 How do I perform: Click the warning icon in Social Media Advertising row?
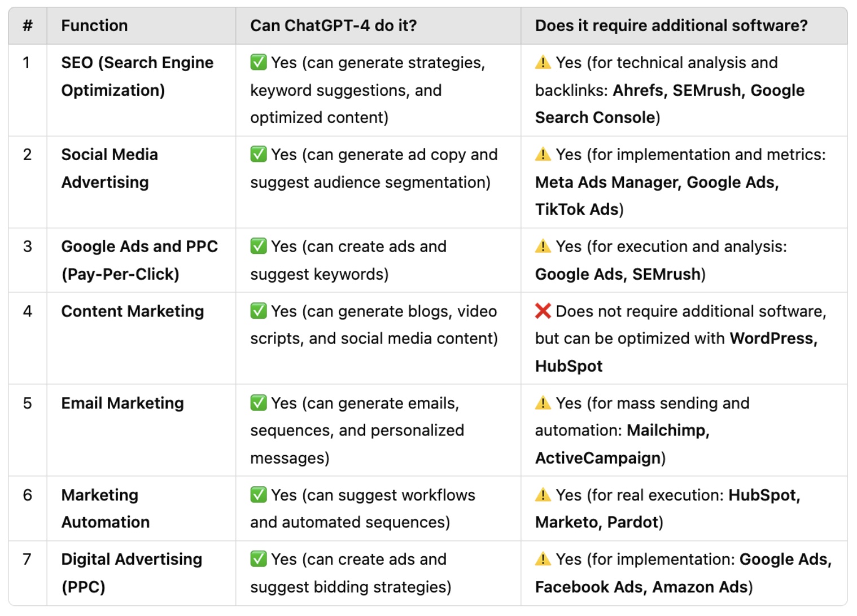click(543, 154)
